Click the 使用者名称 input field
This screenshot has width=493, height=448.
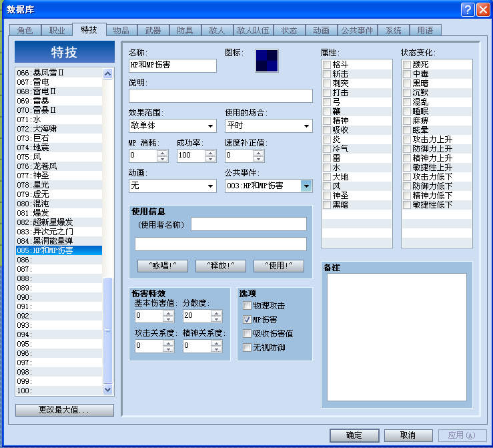pos(249,224)
